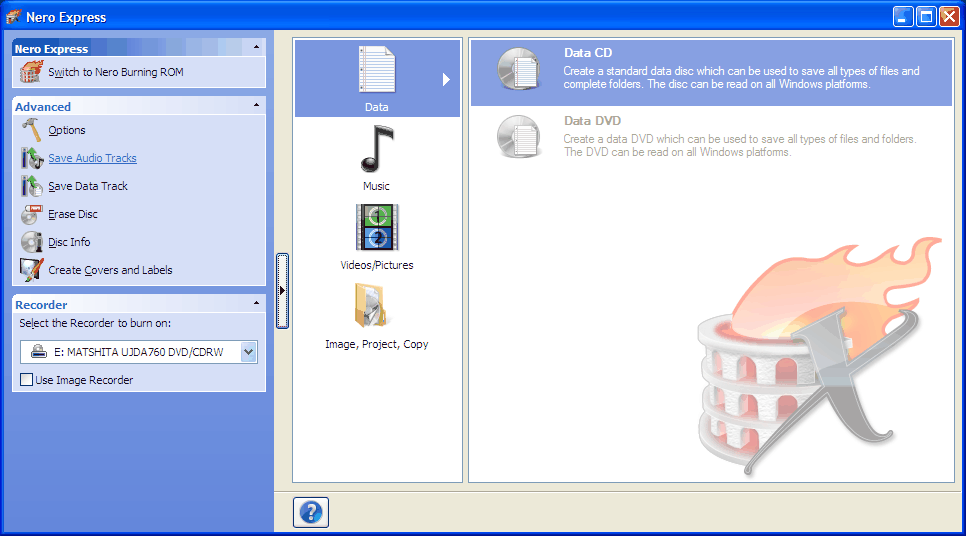Click the Save Audio Tracks link
This screenshot has height=536, width=966.
[92, 158]
